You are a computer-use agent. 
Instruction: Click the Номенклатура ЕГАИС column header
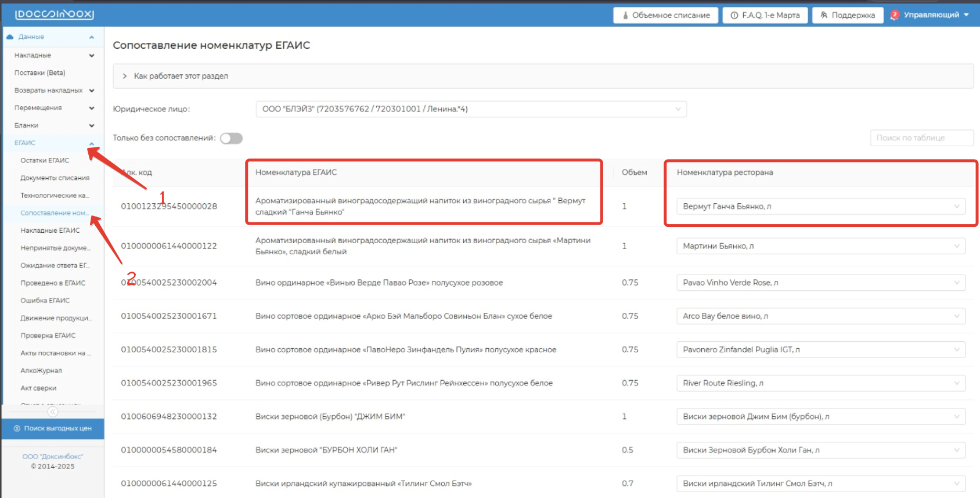click(296, 172)
